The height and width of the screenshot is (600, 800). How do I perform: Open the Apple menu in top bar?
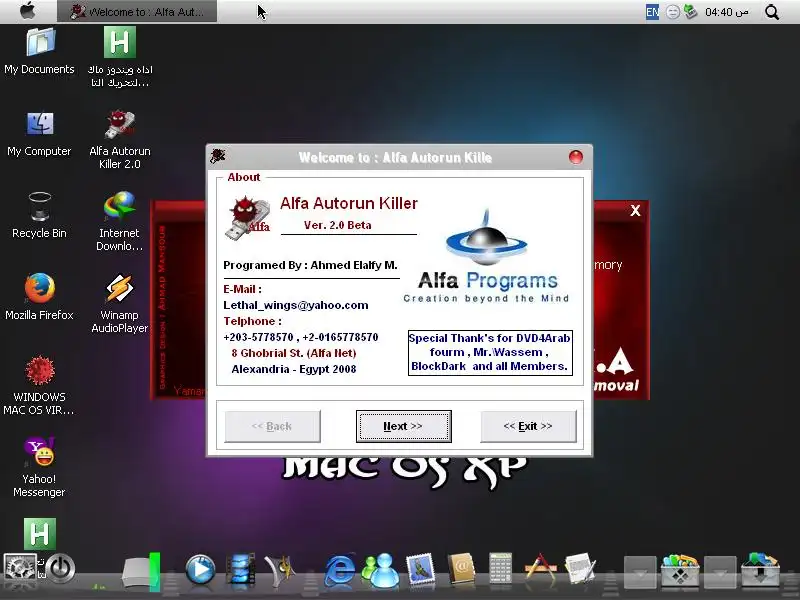coord(28,11)
